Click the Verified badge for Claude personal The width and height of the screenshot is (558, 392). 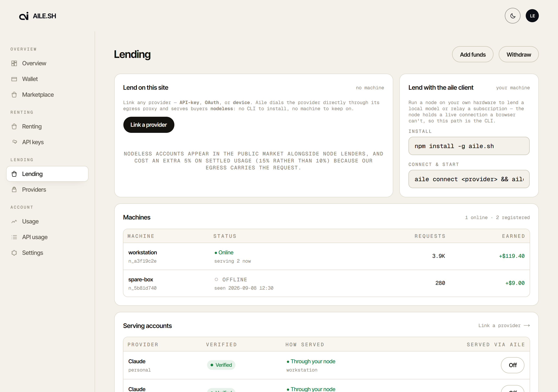click(x=221, y=365)
